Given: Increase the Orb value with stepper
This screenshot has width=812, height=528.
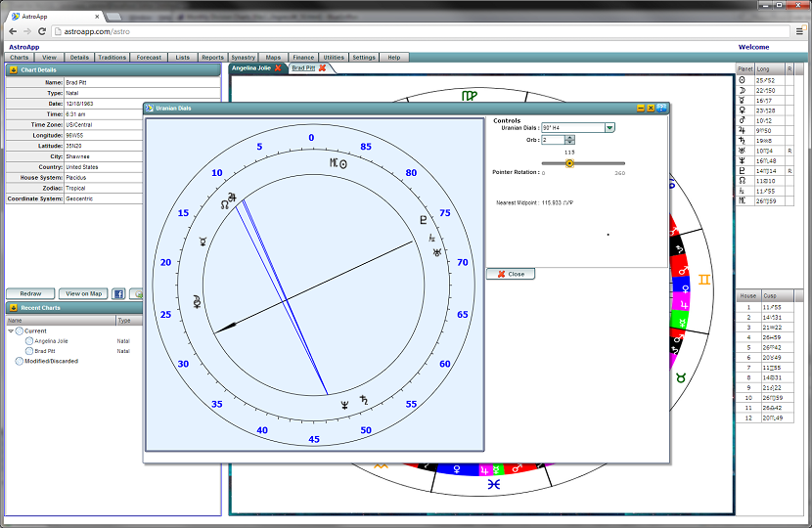Looking at the screenshot, I should coord(570,138).
